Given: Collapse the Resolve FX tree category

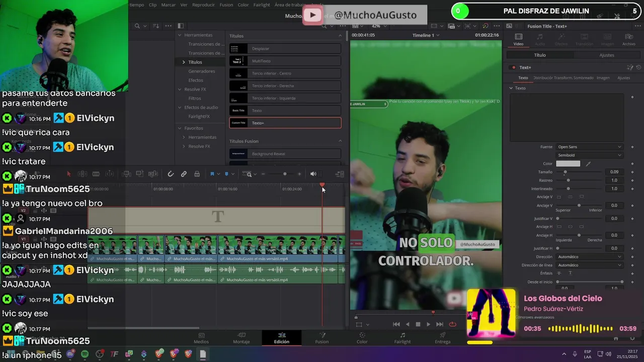Looking at the screenshot, I should coord(180,89).
